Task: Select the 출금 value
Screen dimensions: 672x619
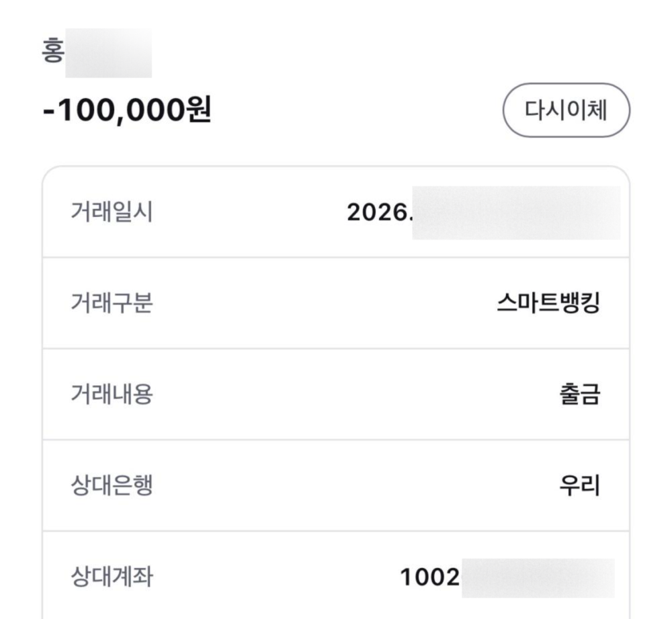Action: click(x=579, y=395)
